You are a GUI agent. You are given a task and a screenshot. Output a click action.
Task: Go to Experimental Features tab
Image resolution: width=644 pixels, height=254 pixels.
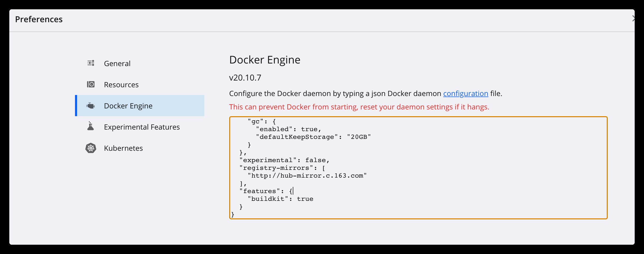pos(140,127)
